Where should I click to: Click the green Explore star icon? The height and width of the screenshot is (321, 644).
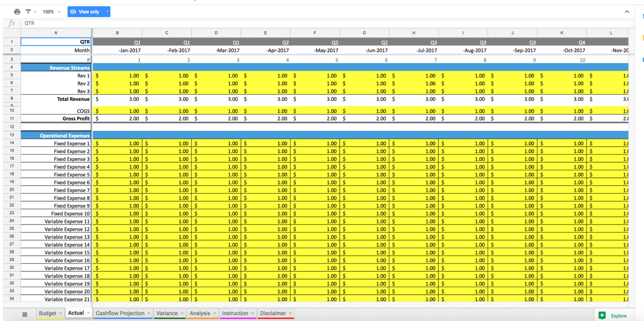602,315
